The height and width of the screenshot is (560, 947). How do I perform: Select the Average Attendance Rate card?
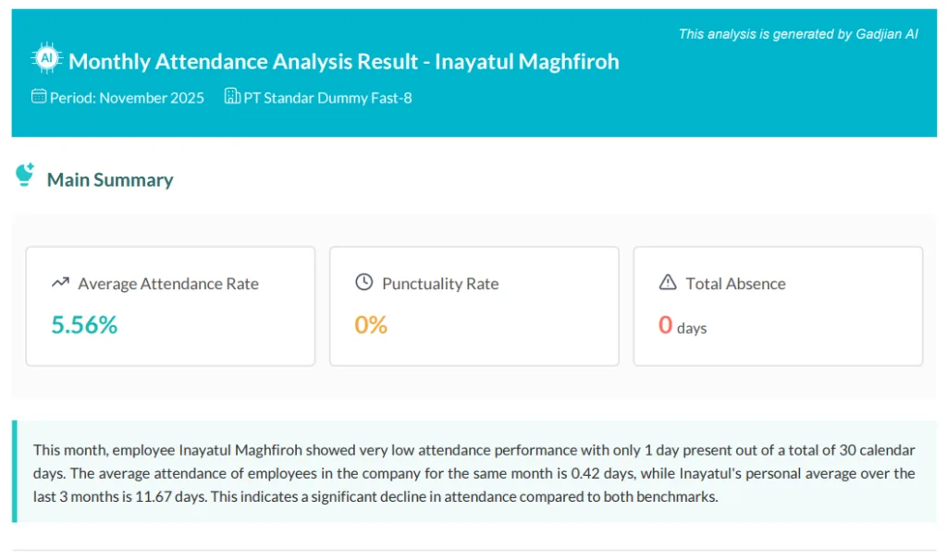[170, 305]
